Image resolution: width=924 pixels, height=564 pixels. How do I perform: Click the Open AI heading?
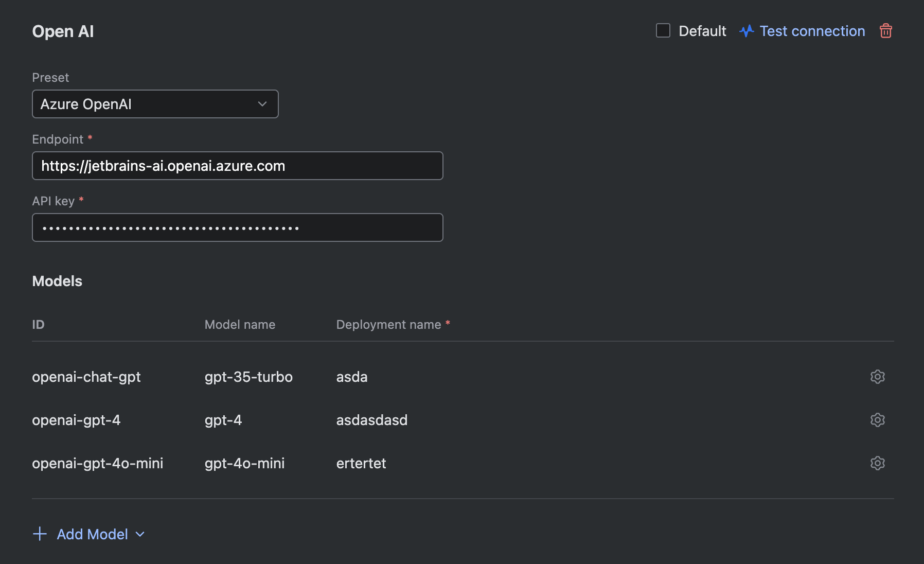coord(63,31)
